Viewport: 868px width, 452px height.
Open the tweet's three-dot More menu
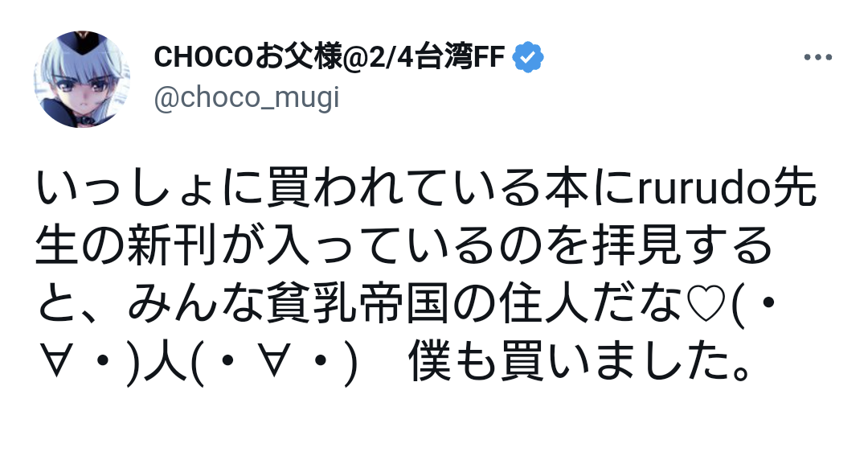[x=817, y=58]
